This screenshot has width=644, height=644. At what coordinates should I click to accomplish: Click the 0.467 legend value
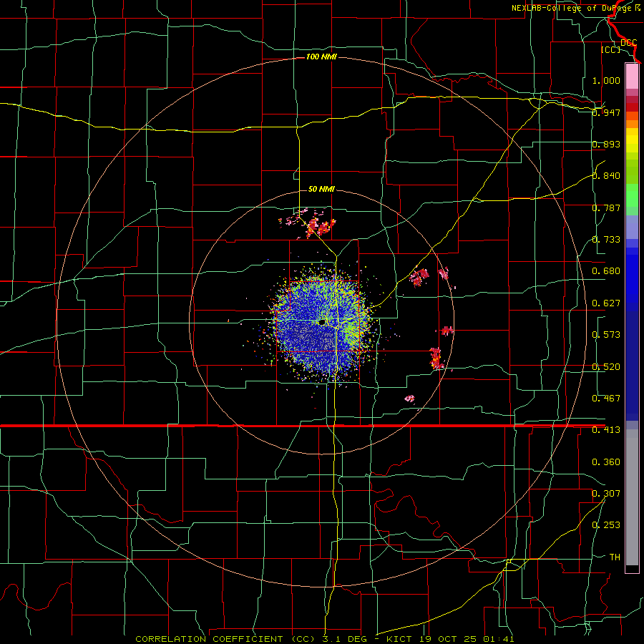click(x=606, y=399)
